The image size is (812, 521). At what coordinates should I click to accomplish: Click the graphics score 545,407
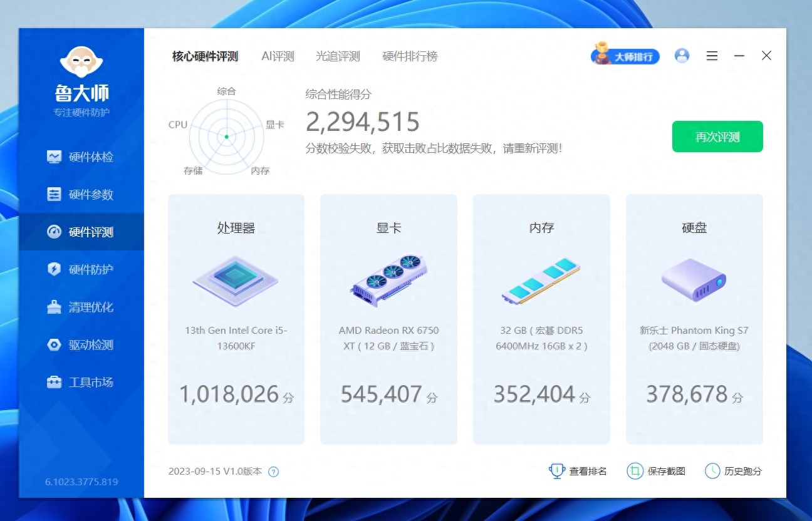click(381, 394)
